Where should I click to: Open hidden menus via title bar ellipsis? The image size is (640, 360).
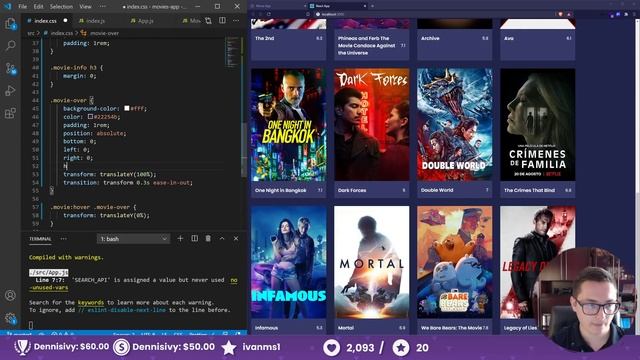coord(102,7)
